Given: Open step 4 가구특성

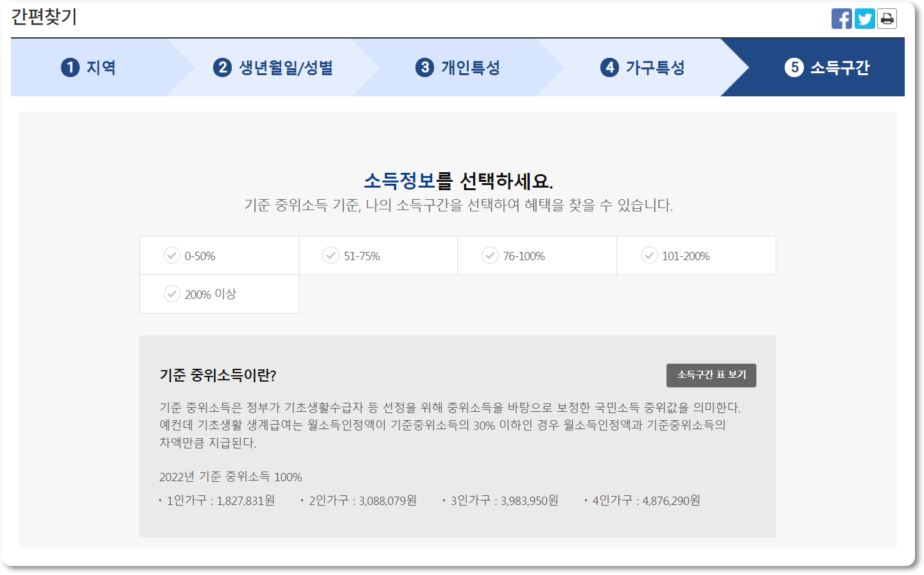Looking at the screenshot, I should [643, 67].
